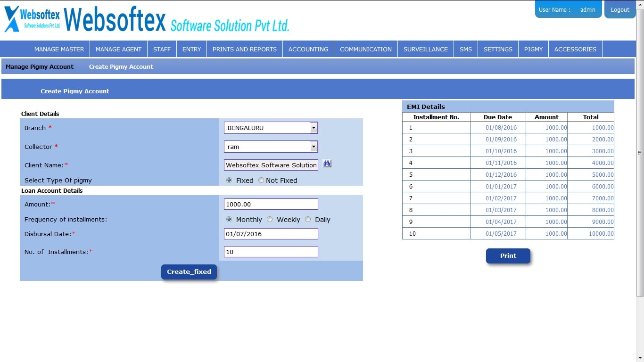This screenshot has width=644, height=362.
Task: Click the Amount column header in EMI table
Action: pyautogui.click(x=546, y=117)
